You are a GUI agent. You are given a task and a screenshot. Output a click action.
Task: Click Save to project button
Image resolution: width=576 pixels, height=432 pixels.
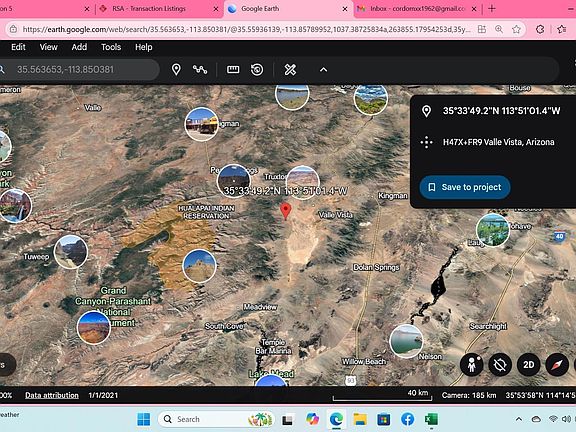[465, 187]
